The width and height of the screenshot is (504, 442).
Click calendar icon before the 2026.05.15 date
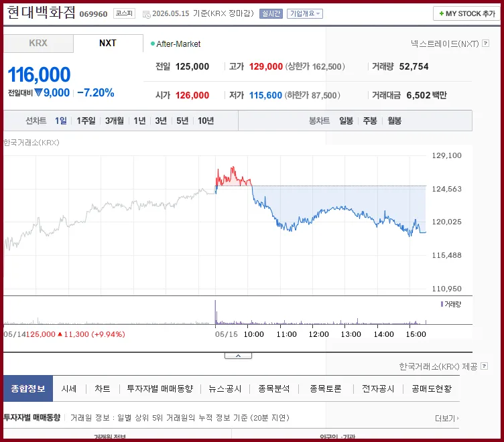pyautogui.click(x=146, y=15)
